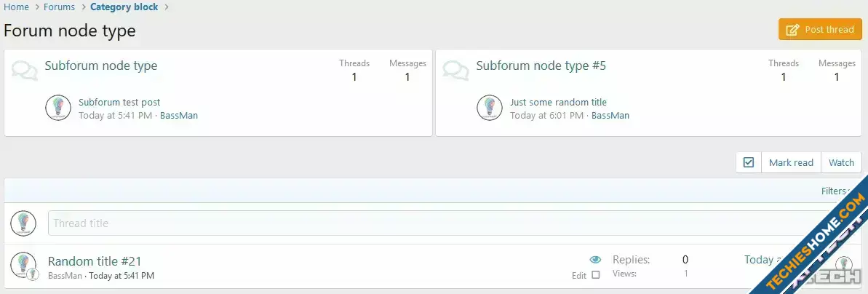Open the Filters dropdown
868x294 pixels.
[836, 191]
